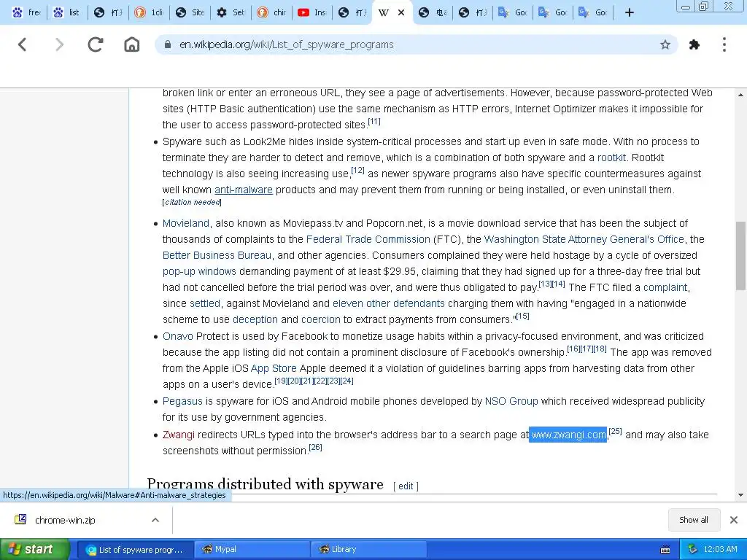Viewport: 747px width, 560px height.
Task: Open Washington State Attorney General's Office link
Action: pyautogui.click(x=584, y=239)
